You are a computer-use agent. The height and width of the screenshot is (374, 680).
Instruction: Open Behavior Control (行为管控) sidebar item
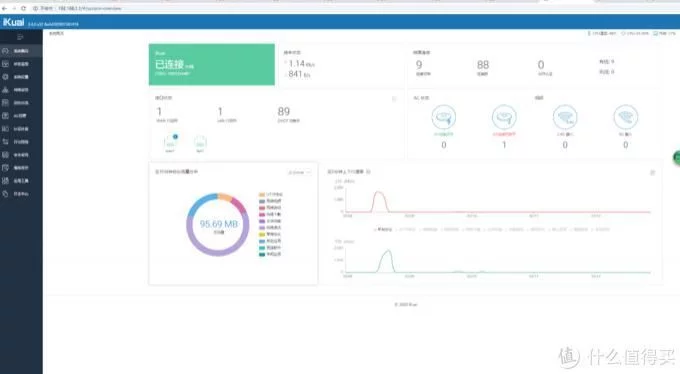21,142
